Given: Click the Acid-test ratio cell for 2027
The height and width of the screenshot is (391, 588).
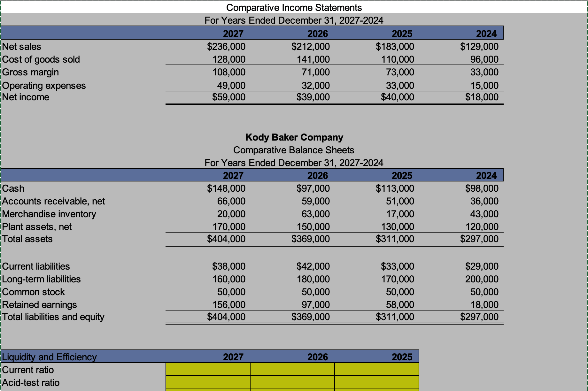Looking at the screenshot, I should click(x=208, y=382).
